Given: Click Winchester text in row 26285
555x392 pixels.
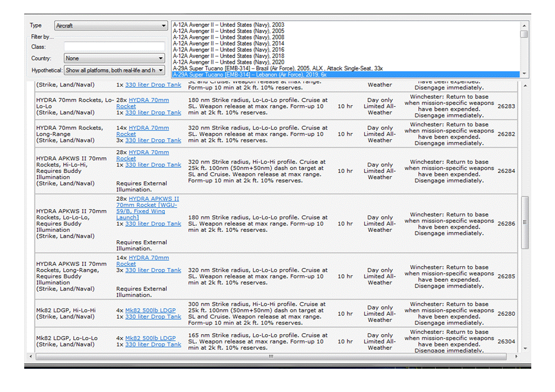Looking at the screenshot, I should click(x=449, y=276).
